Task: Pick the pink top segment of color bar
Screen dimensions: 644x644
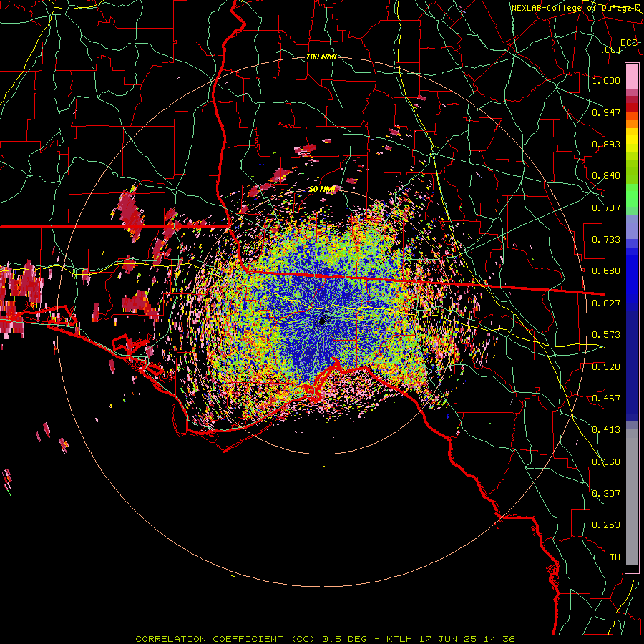Action: tap(632, 77)
